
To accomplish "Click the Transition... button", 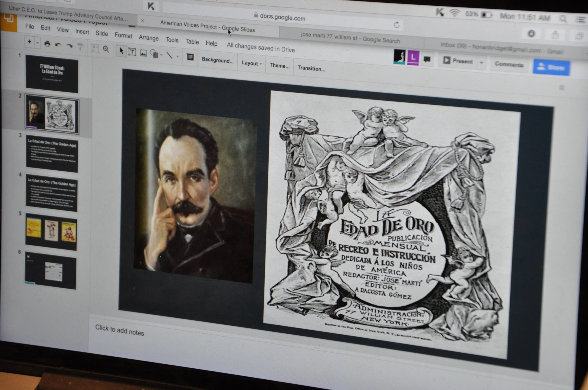I will pyautogui.click(x=311, y=68).
